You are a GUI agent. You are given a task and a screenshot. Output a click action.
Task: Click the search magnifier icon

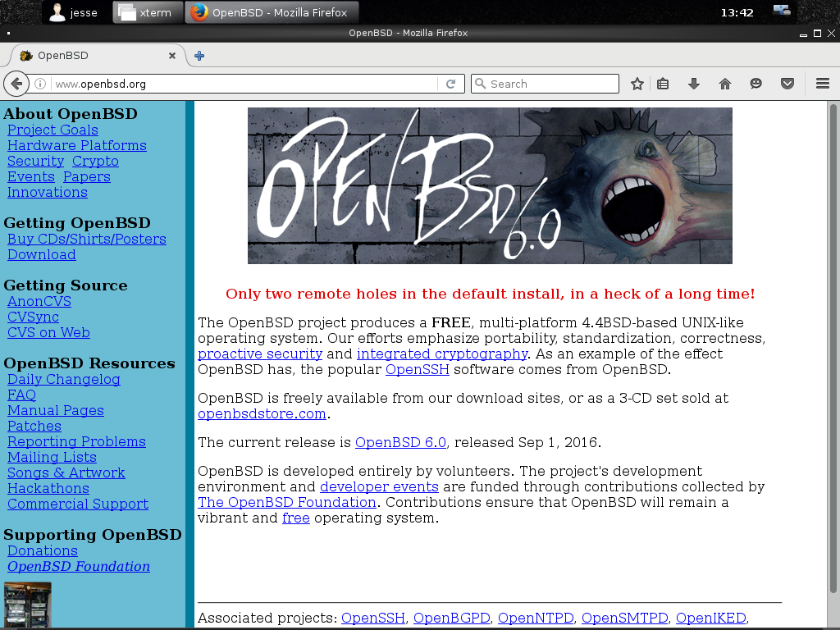click(481, 84)
